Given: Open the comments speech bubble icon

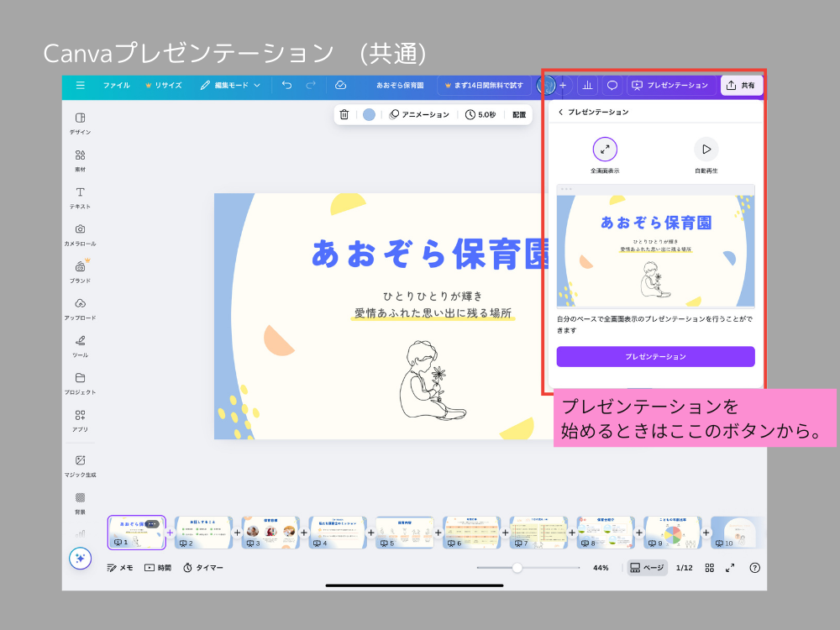Looking at the screenshot, I should coord(612,85).
